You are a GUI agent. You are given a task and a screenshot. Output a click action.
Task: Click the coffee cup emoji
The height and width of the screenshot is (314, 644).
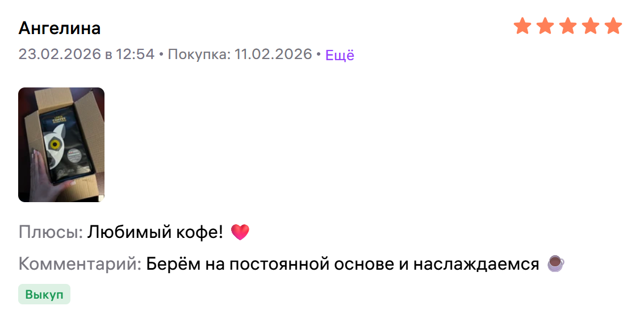[x=555, y=264]
